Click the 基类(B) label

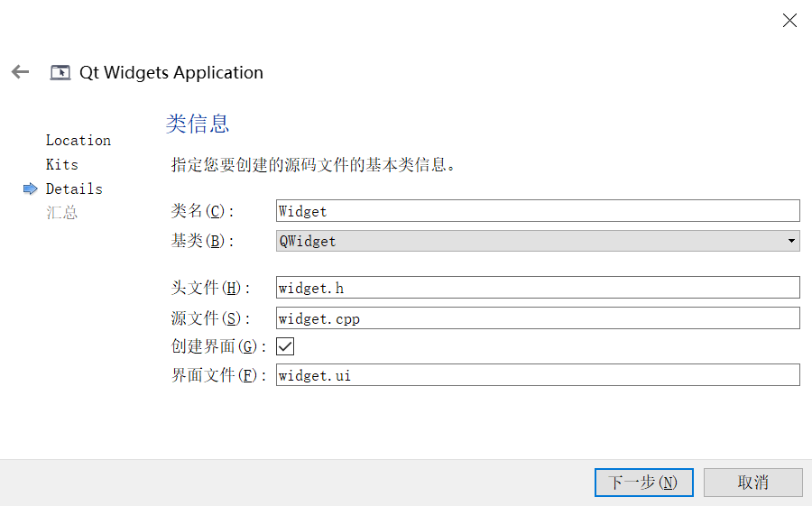point(202,241)
